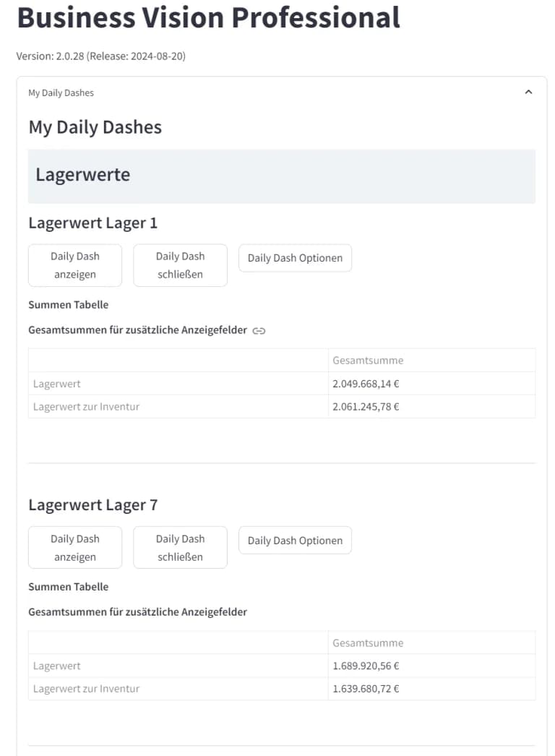The width and height of the screenshot is (555, 756).
Task: Show the Lager 7 dash via Daily Dash anzeigen
Action: [x=74, y=547]
